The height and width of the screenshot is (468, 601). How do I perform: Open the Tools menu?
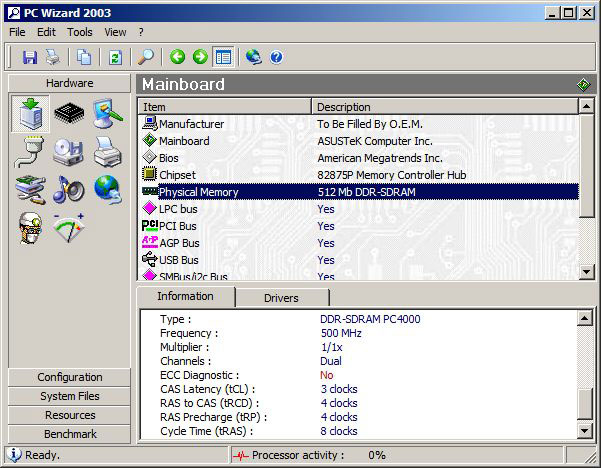click(x=80, y=32)
